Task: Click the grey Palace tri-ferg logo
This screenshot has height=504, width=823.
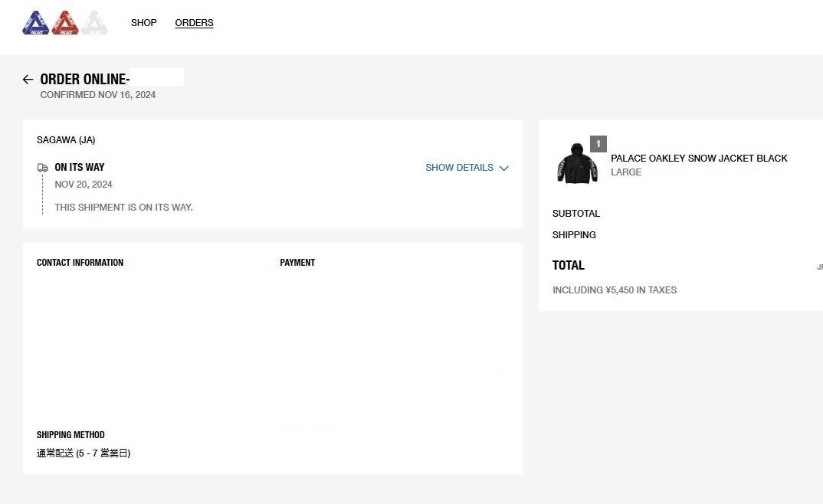Action: (x=94, y=23)
